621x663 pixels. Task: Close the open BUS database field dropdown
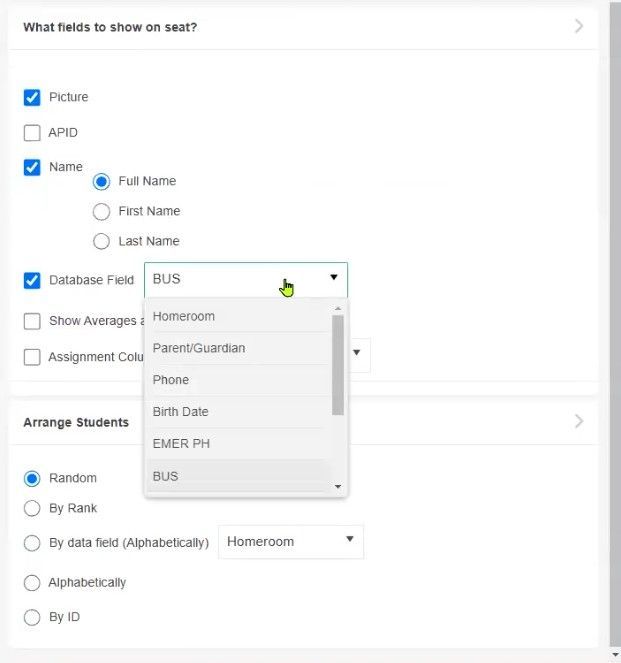[246, 279]
